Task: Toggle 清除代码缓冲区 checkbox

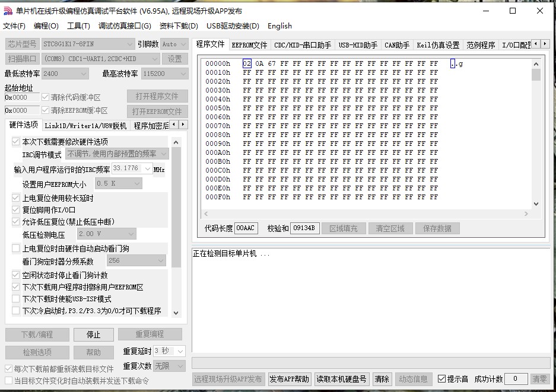Action: click(x=45, y=97)
